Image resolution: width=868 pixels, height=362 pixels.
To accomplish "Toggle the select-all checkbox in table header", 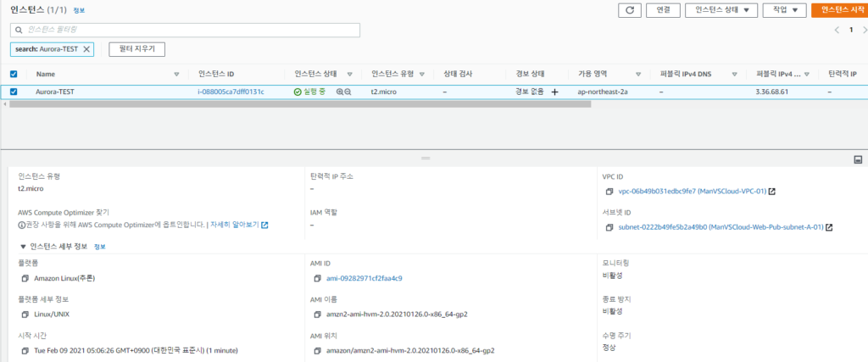I will coord(14,74).
